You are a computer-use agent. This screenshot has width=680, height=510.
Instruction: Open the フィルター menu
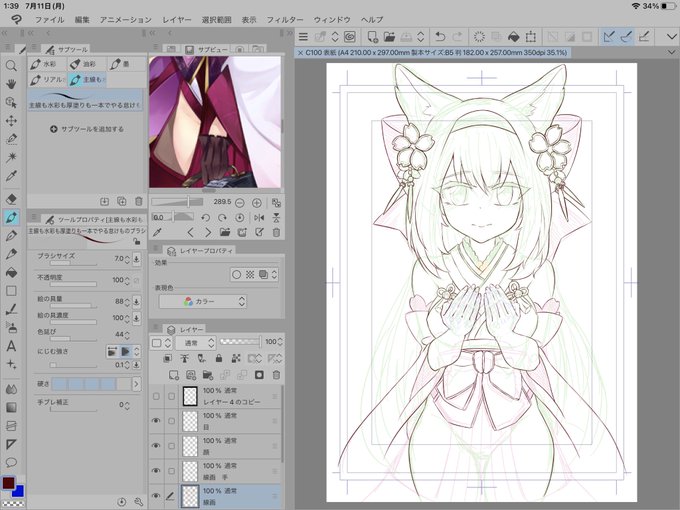click(x=285, y=20)
